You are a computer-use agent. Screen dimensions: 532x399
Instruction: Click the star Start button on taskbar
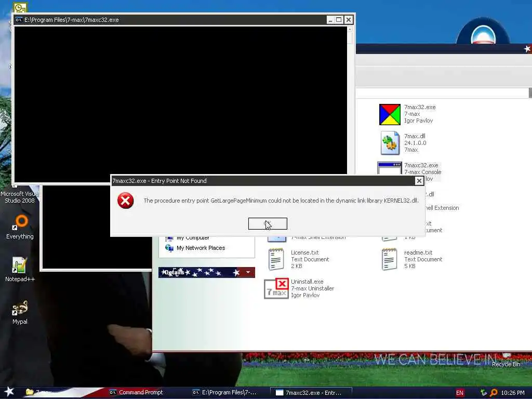coord(9,392)
